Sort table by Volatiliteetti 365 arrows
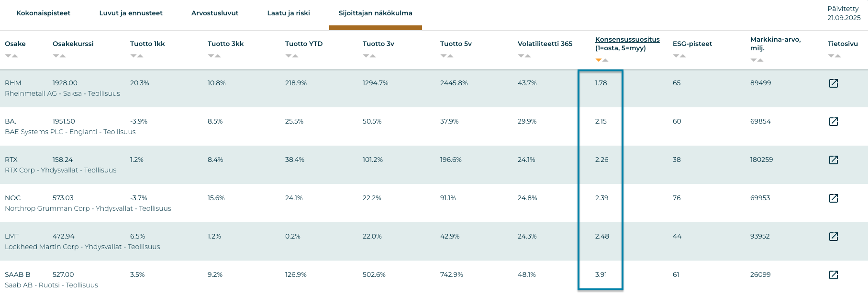The image size is (868, 297). pyautogui.click(x=524, y=56)
